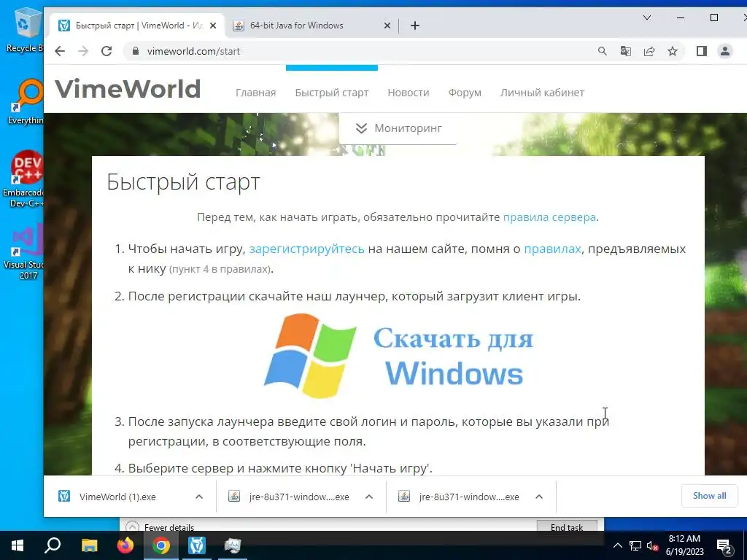Close the 64-bit Java for Windows tab
The image size is (747, 560).
coord(387,26)
